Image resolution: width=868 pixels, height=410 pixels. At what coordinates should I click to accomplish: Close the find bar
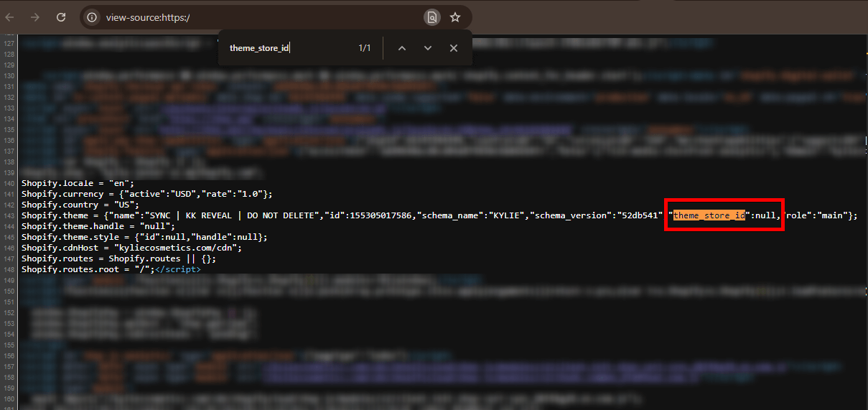pos(454,48)
